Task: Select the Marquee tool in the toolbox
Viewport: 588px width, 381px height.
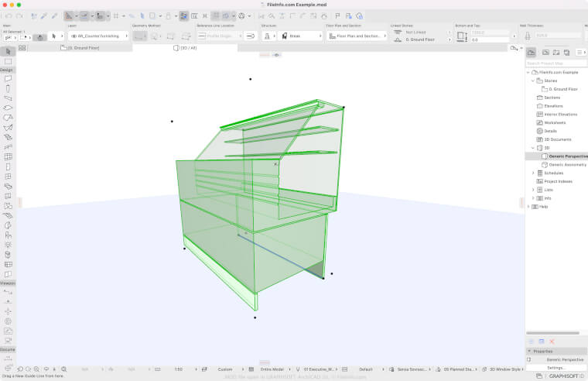Action: [x=8, y=61]
